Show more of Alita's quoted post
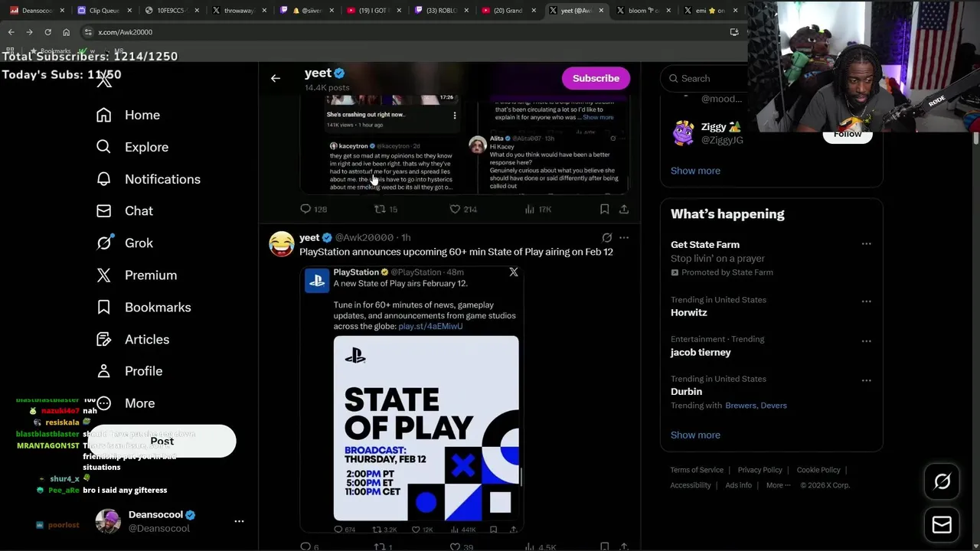Image resolution: width=980 pixels, height=551 pixels. (597, 117)
